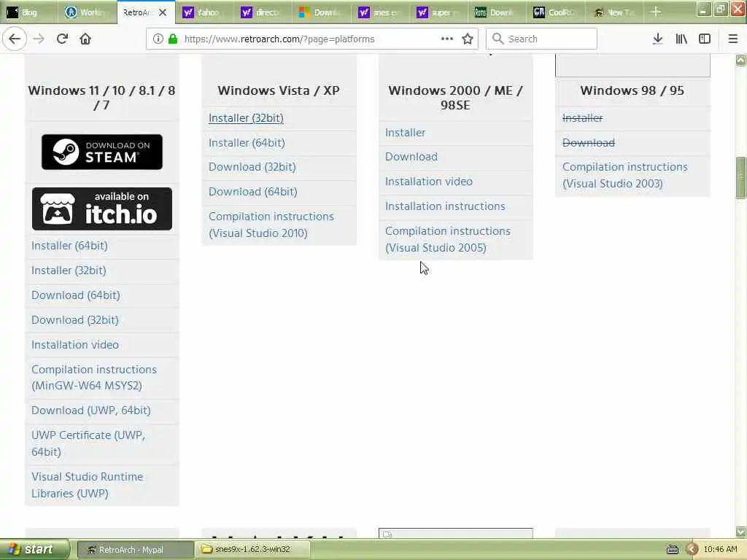Open Installation video under Windows 11/10
This screenshot has height=560, width=747.
pos(75,345)
